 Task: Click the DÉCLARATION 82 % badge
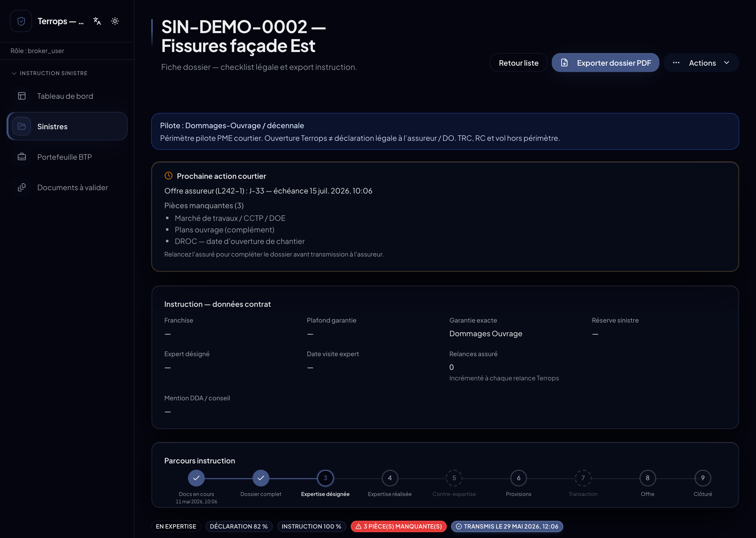click(x=239, y=526)
